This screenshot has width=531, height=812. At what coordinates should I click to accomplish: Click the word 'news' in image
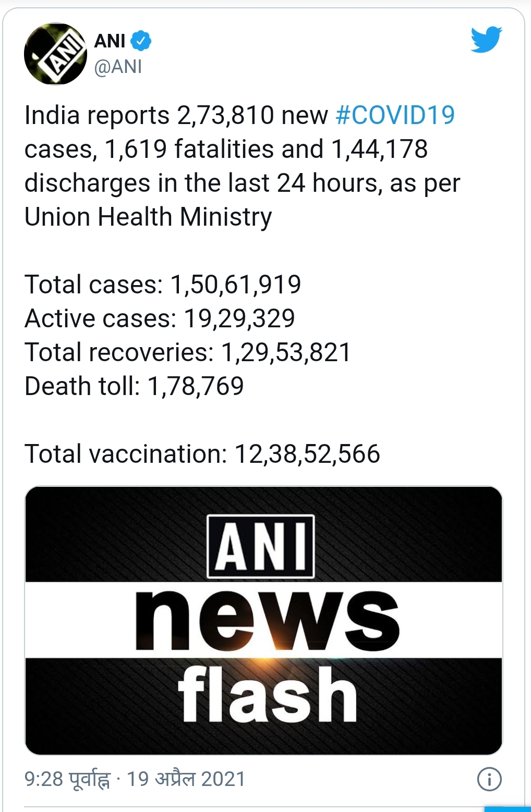[267, 620]
